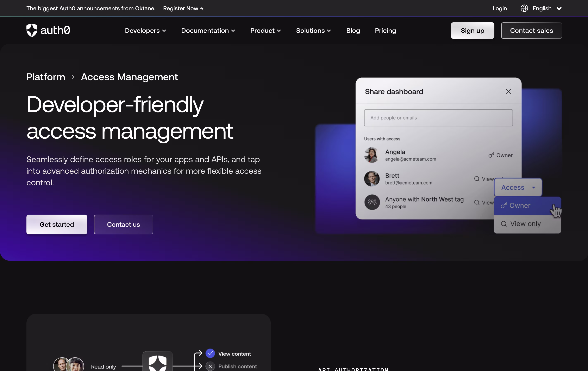Open the Access dropdown in the dialog
This screenshot has height=371, width=588.
click(518, 187)
